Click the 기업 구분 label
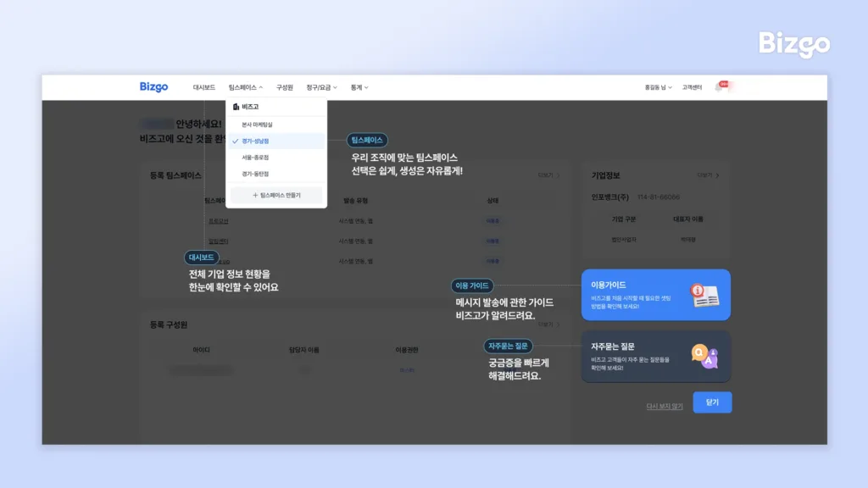The image size is (868, 488). tap(623, 219)
